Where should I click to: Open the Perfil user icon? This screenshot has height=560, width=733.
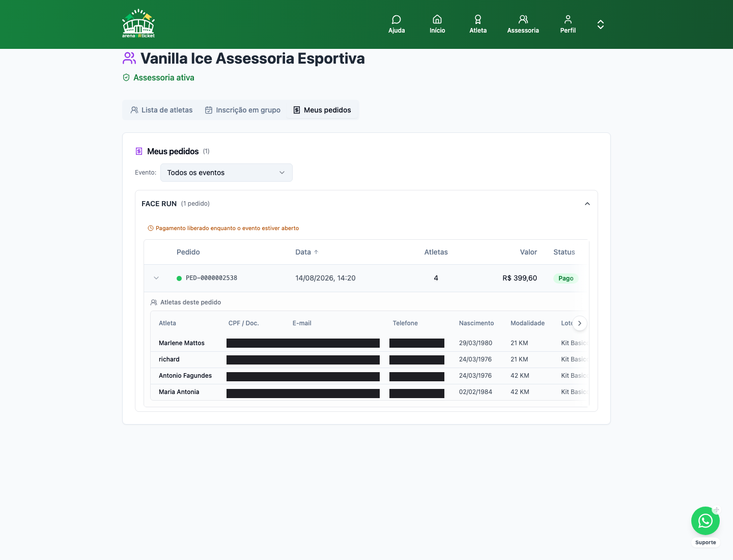click(x=568, y=19)
